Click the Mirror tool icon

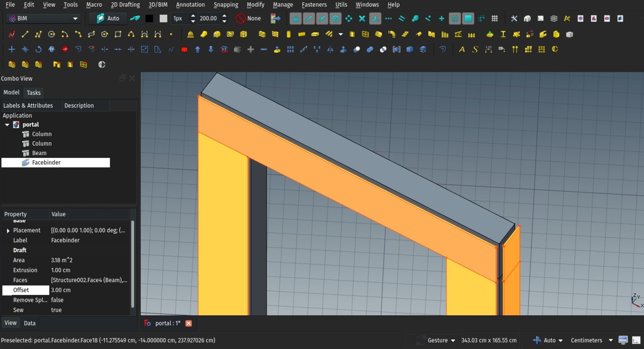[x=330, y=50]
